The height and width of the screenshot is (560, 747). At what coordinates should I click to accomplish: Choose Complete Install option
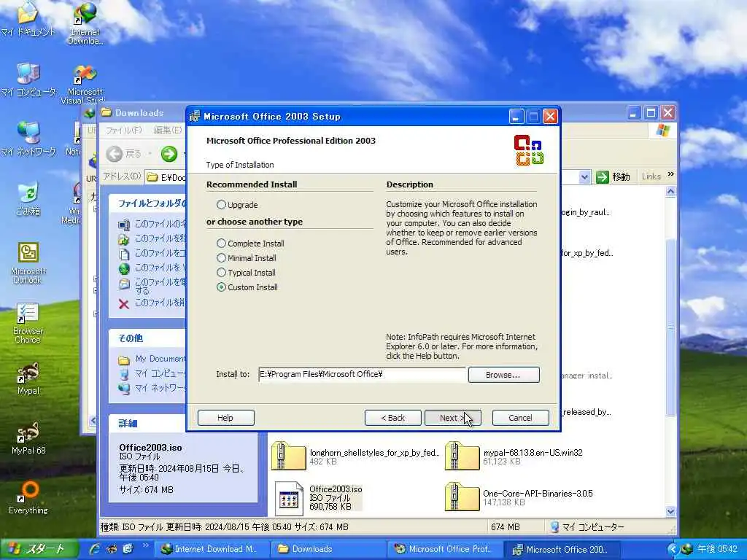tap(221, 244)
